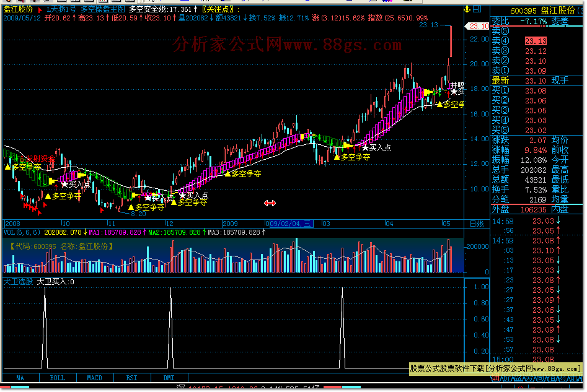
Task: Click the MA3:185709.828 value in the volume header
Action: (x=234, y=232)
